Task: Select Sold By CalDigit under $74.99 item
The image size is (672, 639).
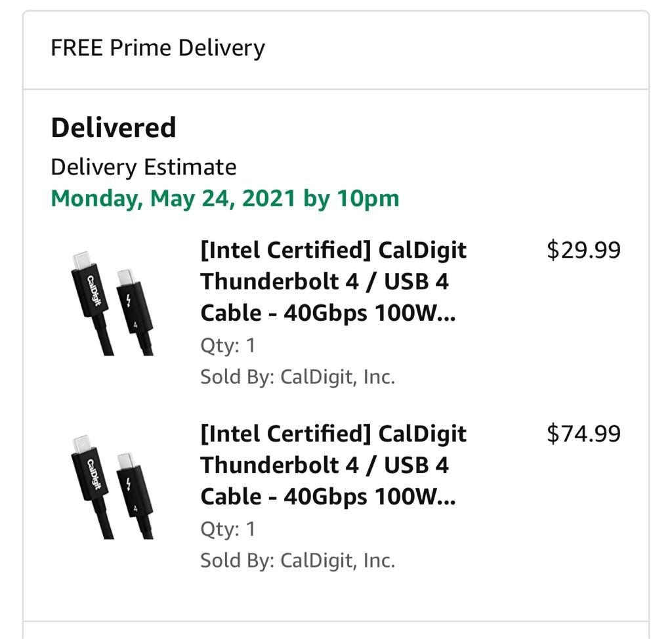Action: click(297, 561)
